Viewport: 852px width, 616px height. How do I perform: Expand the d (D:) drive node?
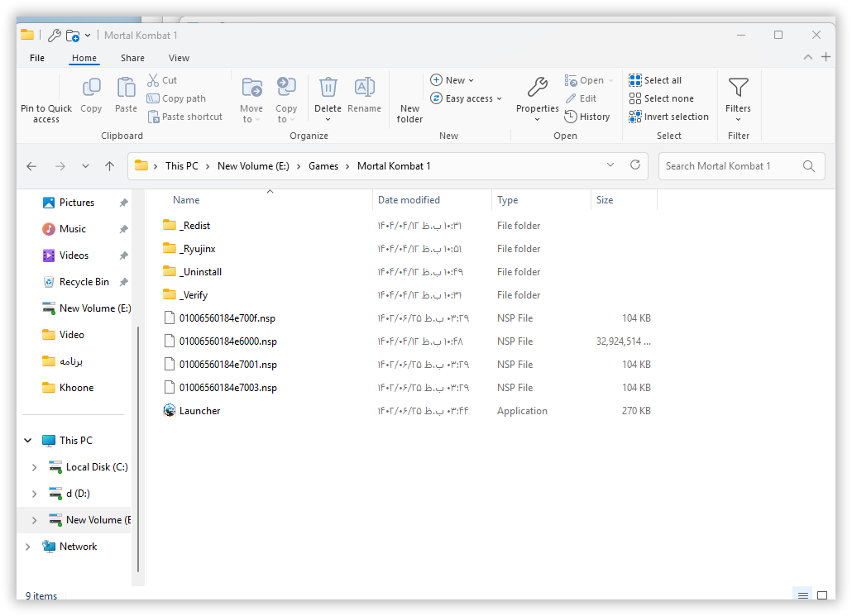click(34, 494)
